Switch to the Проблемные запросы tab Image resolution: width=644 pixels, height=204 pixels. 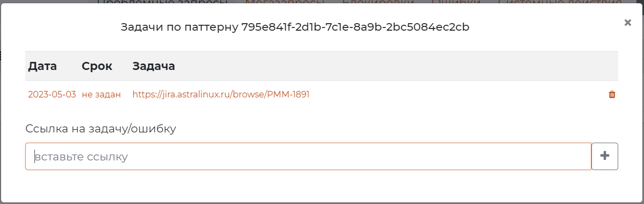tap(163, 2)
